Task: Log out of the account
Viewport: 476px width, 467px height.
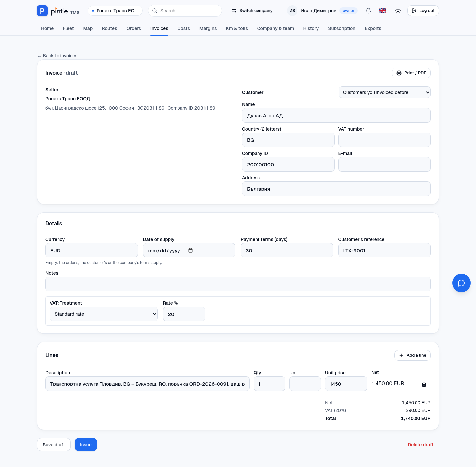Action: pyautogui.click(x=423, y=11)
